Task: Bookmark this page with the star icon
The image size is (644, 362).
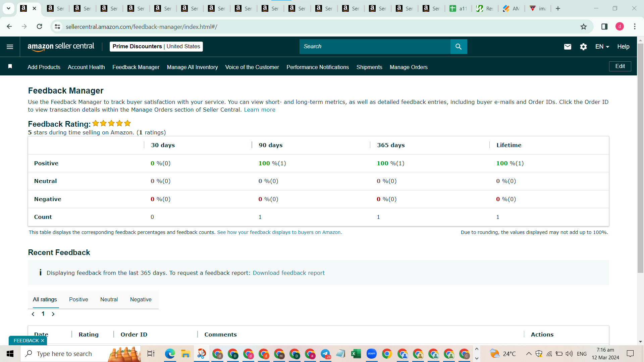Action: (x=584, y=26)
